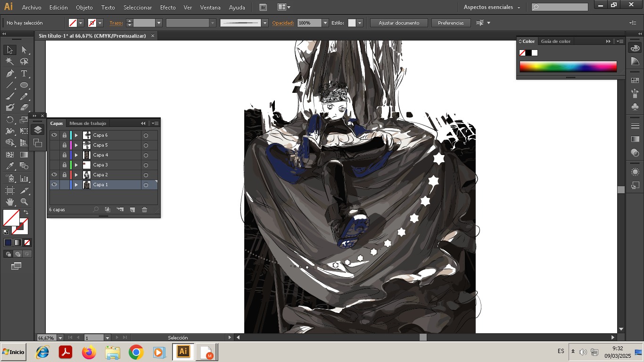
Task: Pick a color from the spectrum bar
Action: click(x=568, y=66)
